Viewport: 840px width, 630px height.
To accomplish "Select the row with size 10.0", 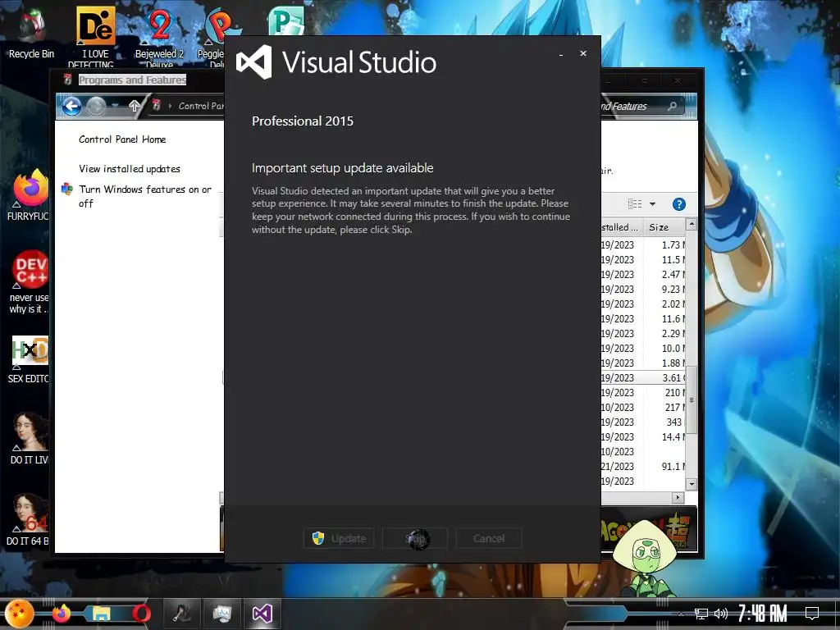I will point(643,348).
